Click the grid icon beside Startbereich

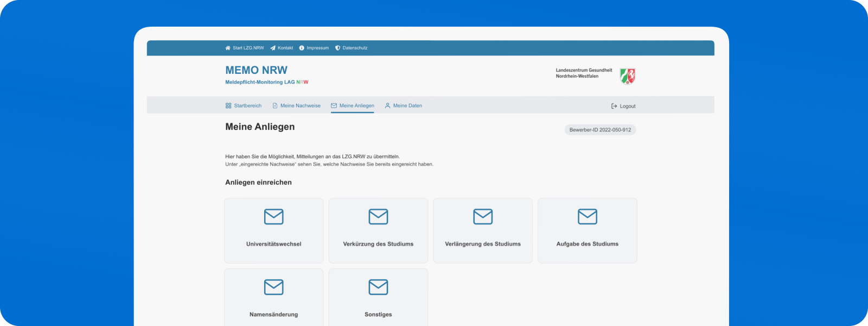228,105
